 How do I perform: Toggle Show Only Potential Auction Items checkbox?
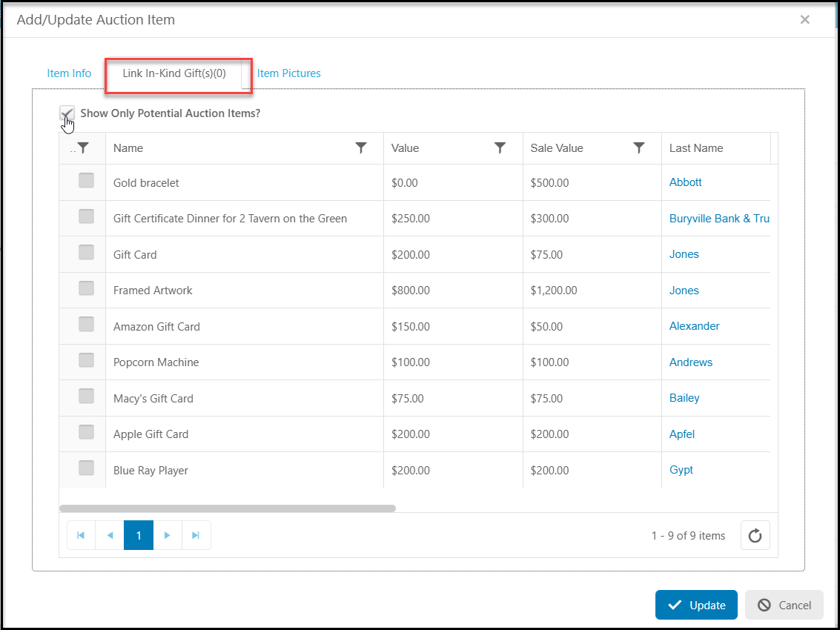click(67, 113)
